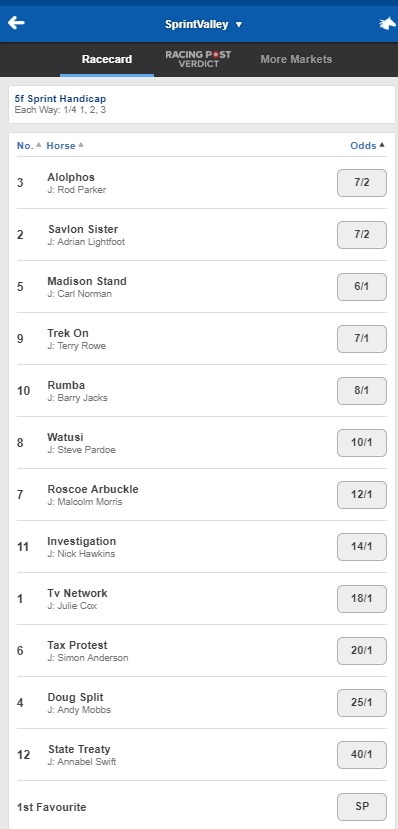The width and height of the screenshot is (398, 829).
Task: Add Madison Stand at 6/1
Action: click(x=362, y=287)
